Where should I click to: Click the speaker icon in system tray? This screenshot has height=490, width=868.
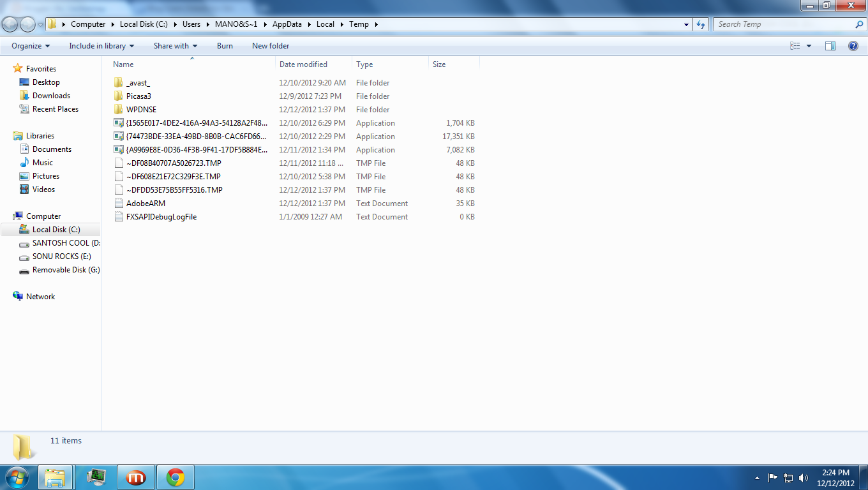[x=803, y=477]
